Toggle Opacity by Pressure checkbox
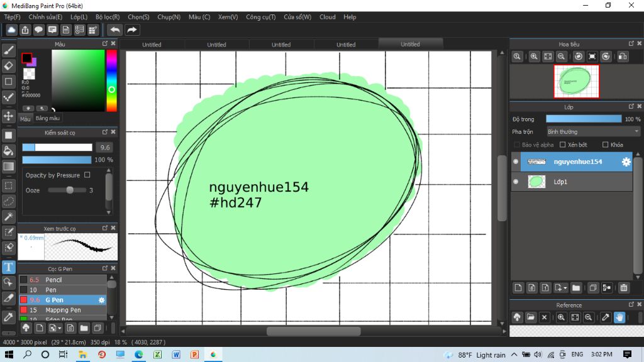Viewport: 644px width, 362px height. 87,175
